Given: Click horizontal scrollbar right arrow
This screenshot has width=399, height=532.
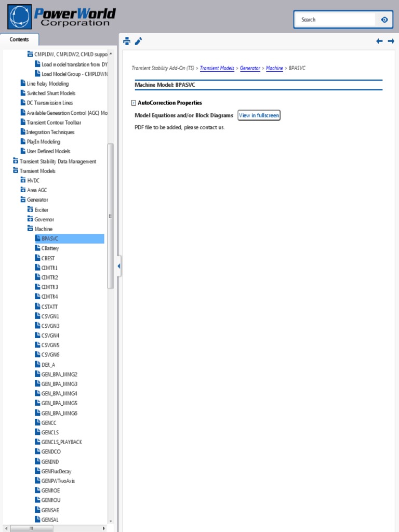Looking at the screenshot, I should point(103,528).
